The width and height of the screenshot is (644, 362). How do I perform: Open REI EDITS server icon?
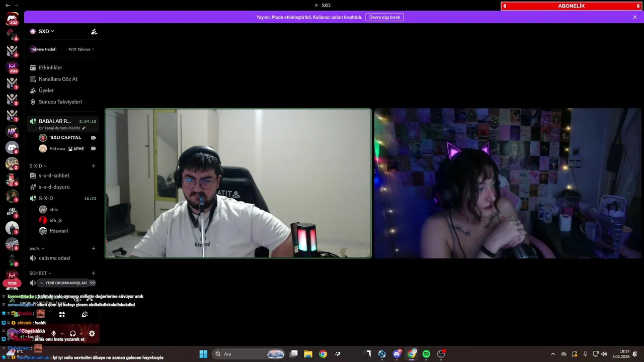pos(12,212)
